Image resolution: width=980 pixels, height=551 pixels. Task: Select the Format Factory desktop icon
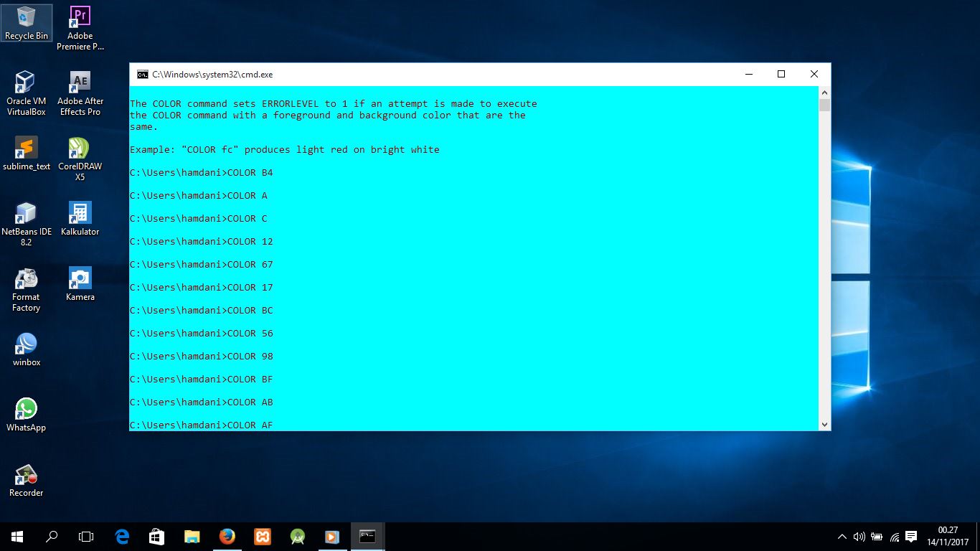27,289
